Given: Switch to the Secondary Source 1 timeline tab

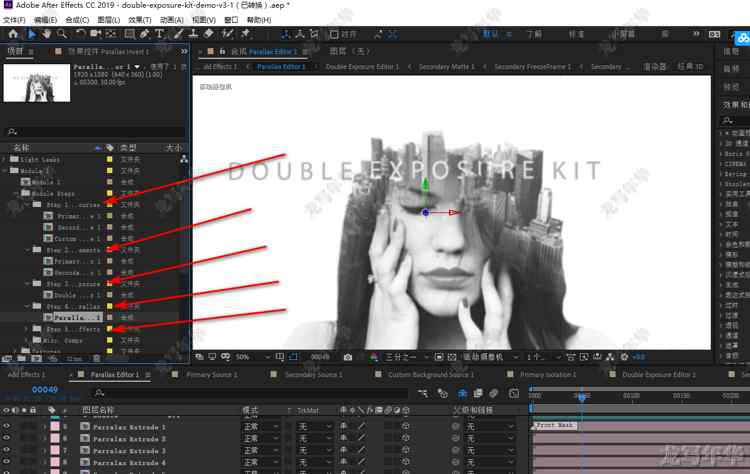Looking at the screenshot, I should (x=313, y=375).
